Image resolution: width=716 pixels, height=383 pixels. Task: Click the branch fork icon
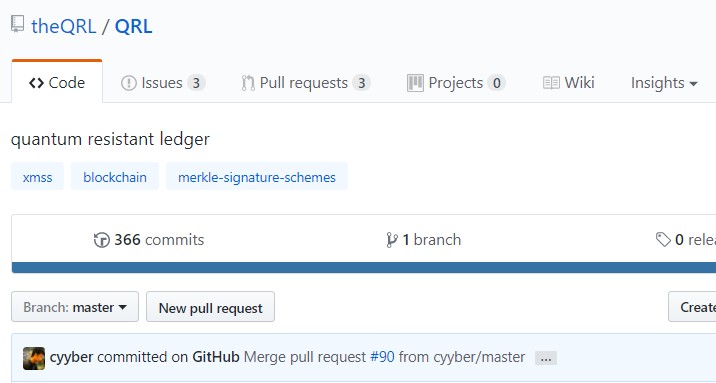click(391, 240)
